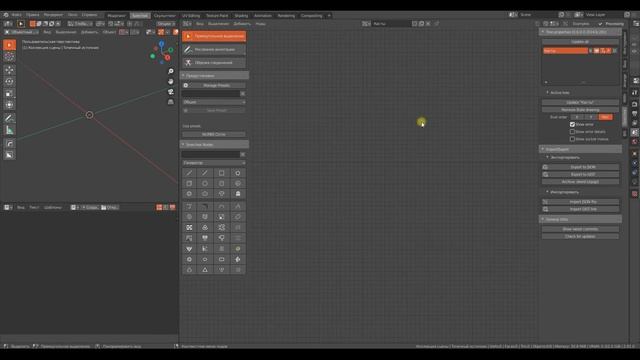Viewport: 640px width, 360px height.
Task: Select the 3D Cursor tool
Action: coord(9,57)
